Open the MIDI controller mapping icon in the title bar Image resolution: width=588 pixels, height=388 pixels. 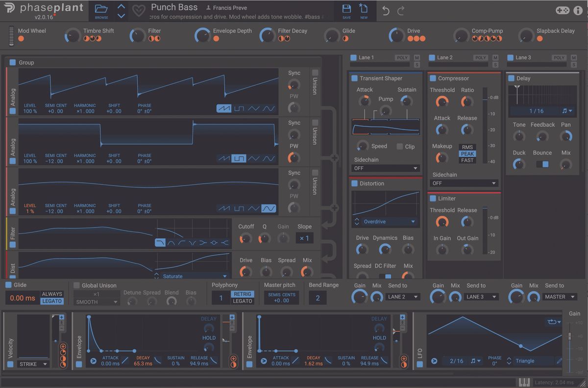[x=563, y=10]
